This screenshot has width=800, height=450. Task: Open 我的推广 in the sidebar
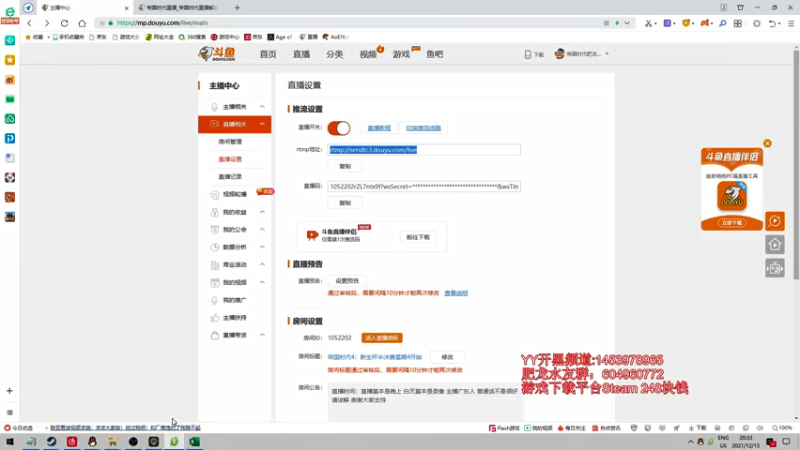(x=235, y=300)
